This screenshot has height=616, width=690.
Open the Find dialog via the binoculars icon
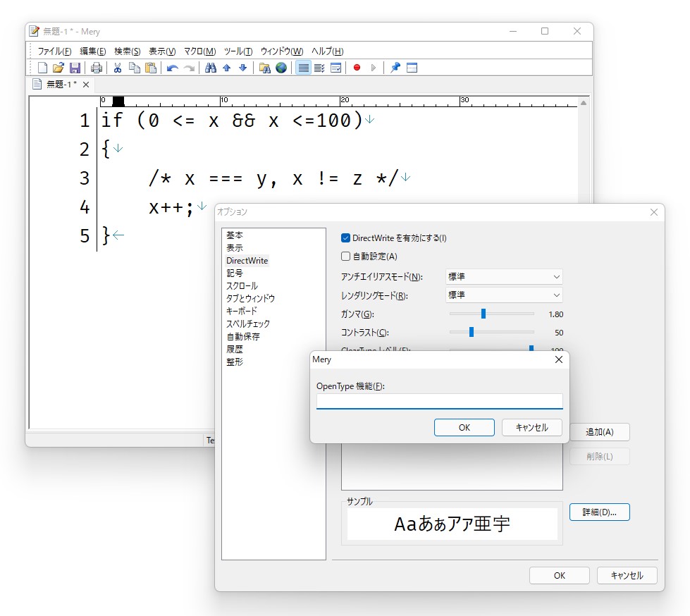click(x=211, y=67)
